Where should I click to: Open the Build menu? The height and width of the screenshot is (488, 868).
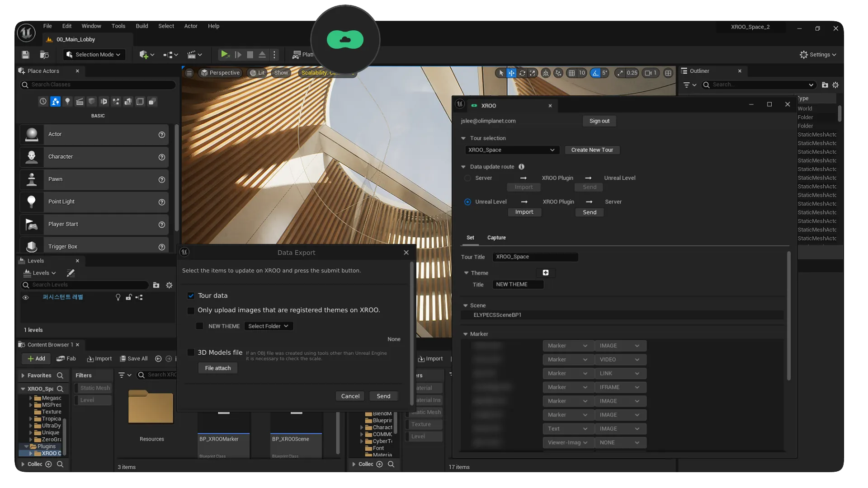(x=142, y=26)
